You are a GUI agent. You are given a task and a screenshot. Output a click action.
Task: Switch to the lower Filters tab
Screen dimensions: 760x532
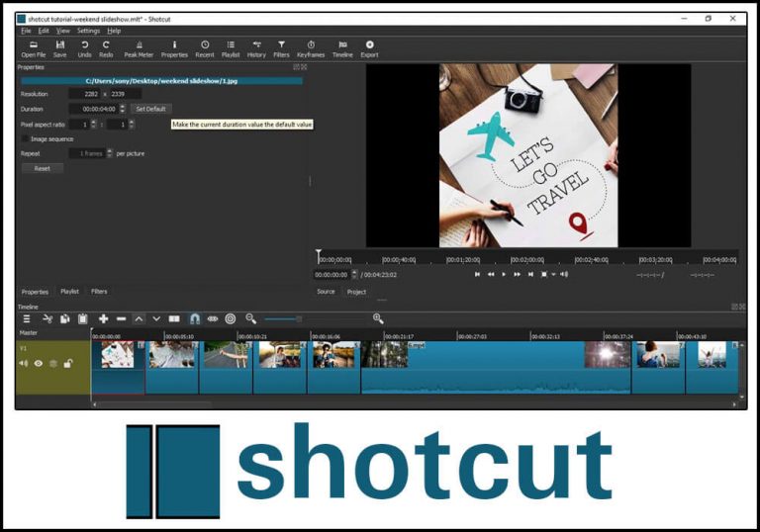(x=99, y=292)
